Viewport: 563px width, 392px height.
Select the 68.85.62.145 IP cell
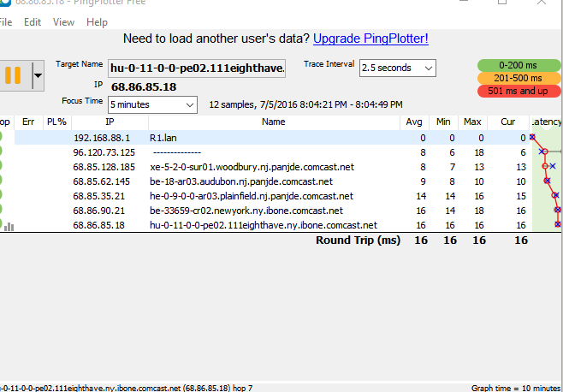pos(102,181)
